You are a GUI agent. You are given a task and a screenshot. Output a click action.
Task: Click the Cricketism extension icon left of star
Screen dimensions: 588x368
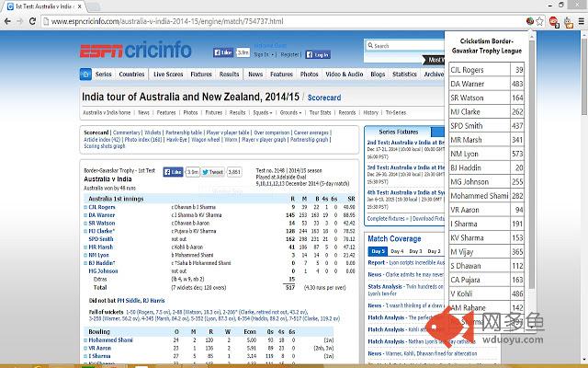coord(530,21)
